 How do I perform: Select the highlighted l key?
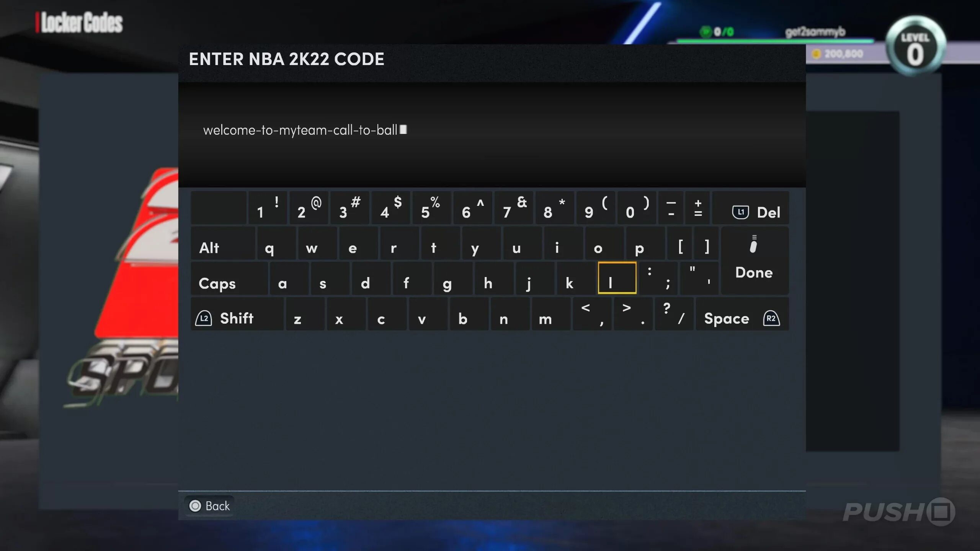click(617, 278)
